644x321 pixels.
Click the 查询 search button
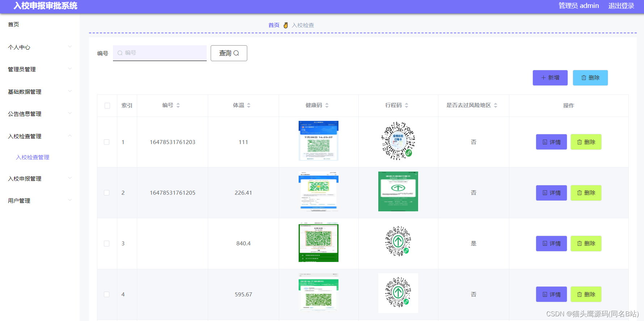(229, 53)
